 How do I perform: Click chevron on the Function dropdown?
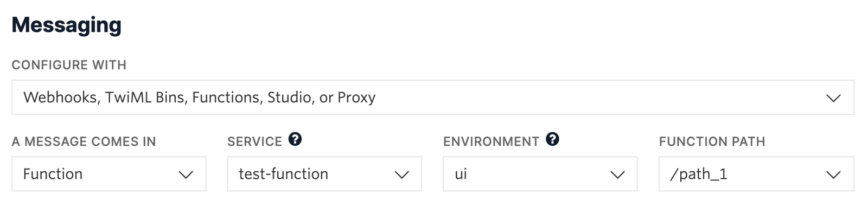tap(186, 174)
